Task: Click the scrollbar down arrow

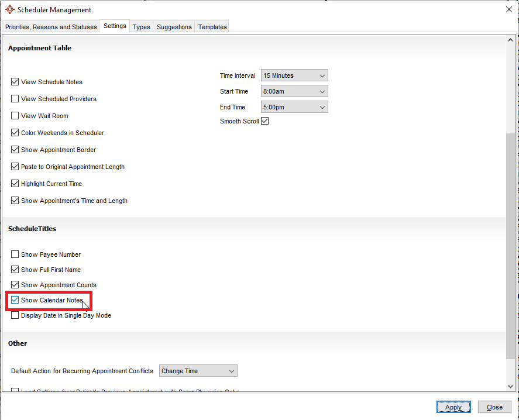Action: coord(511,386)
